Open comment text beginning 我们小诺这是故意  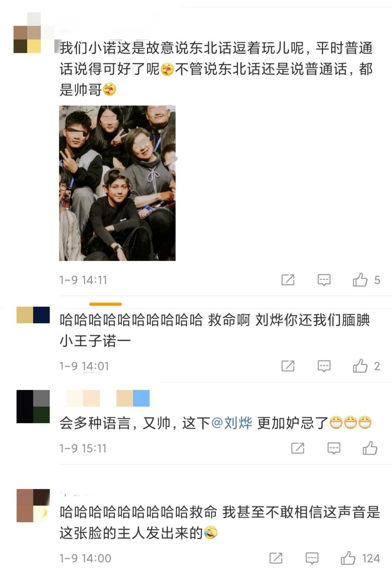(216, 69)
